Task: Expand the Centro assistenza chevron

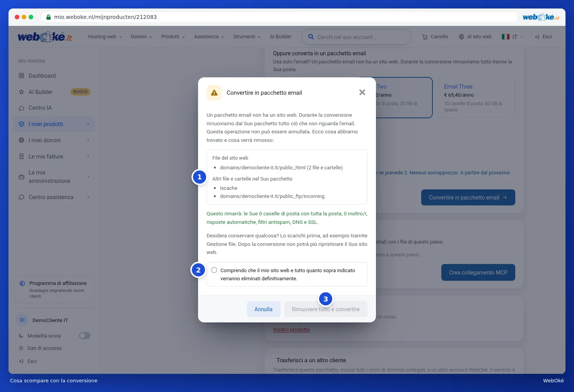Action: 88,197
